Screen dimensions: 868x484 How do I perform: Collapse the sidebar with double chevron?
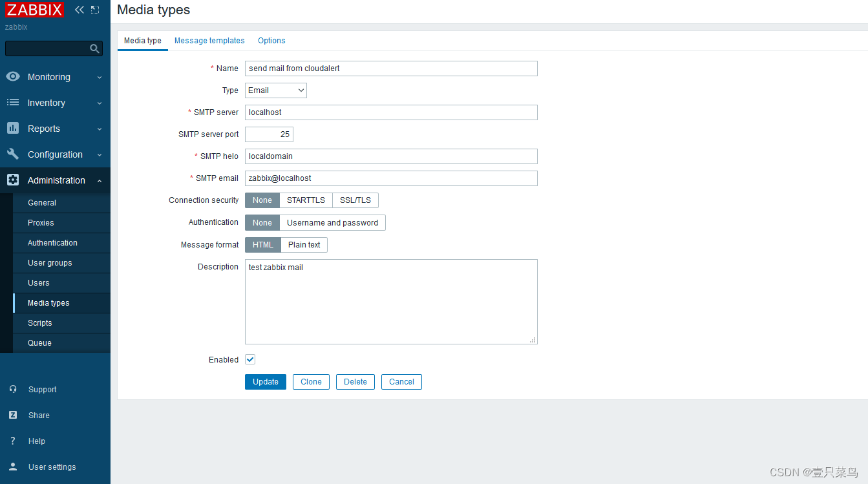pos(79,10)
